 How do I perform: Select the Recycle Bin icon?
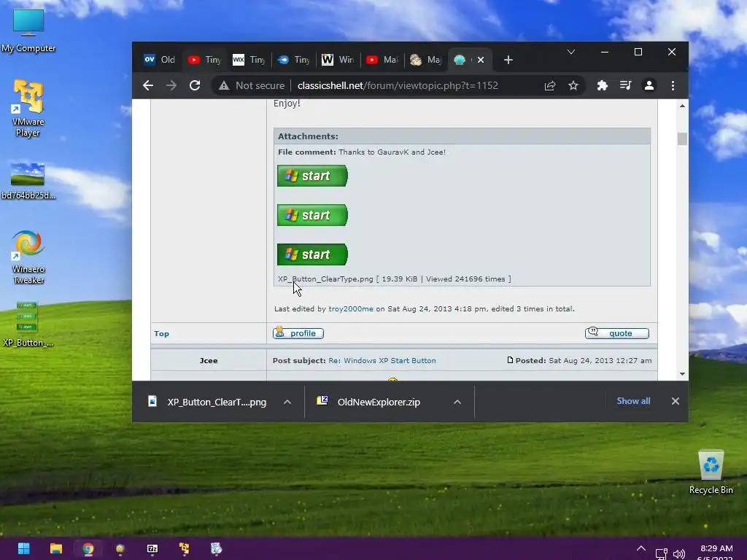(x=711, y=472)
